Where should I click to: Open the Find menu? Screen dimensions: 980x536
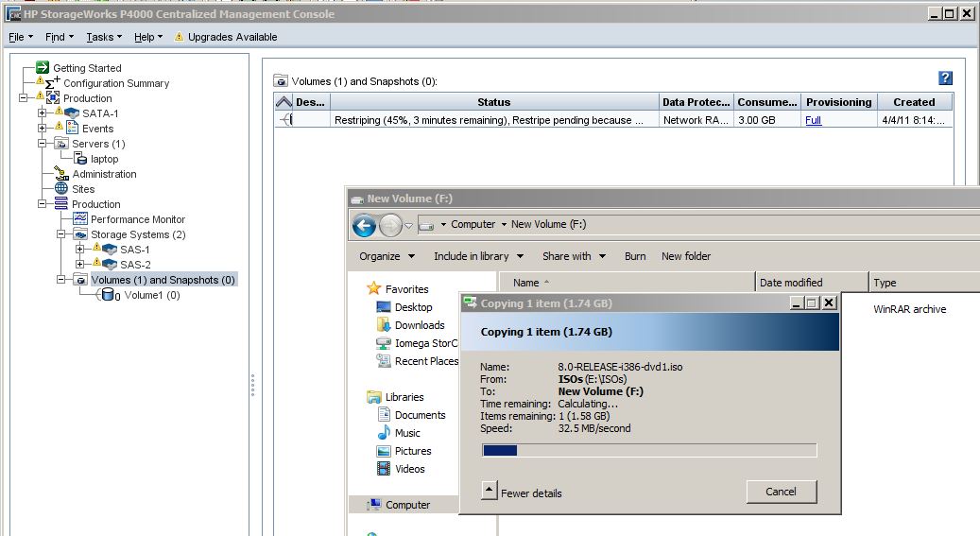click(x=60, y=37)
